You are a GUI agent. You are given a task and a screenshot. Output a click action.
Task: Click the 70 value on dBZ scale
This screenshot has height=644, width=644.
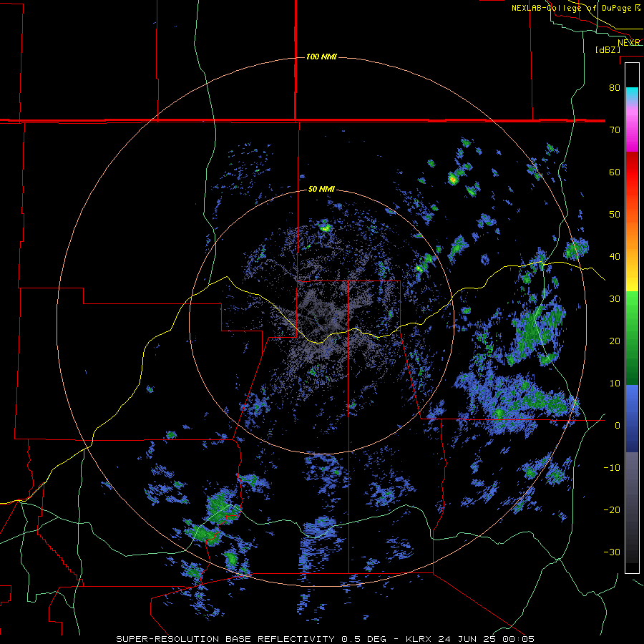pos(615,130)
